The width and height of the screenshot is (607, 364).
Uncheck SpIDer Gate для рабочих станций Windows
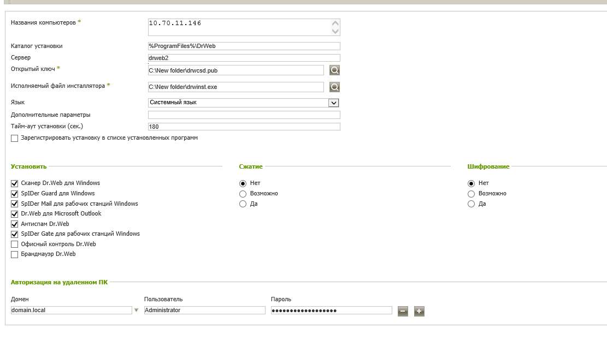pyautogui.click(x=14, y=234)
